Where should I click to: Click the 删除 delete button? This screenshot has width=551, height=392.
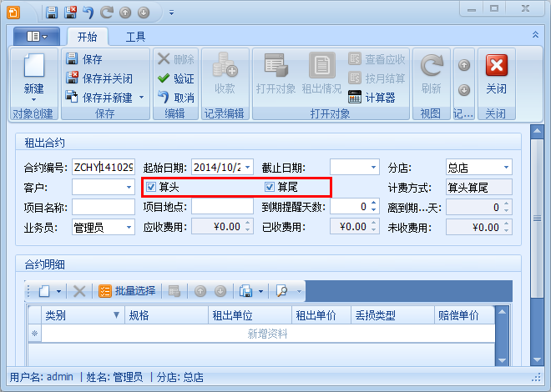(x=176, y=59)
